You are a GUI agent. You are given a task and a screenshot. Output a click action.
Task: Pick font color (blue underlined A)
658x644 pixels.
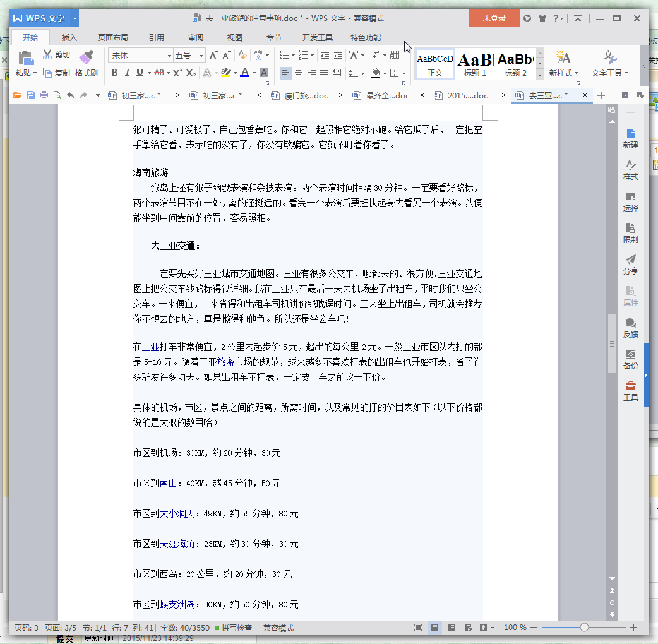[x=244, y=73]
